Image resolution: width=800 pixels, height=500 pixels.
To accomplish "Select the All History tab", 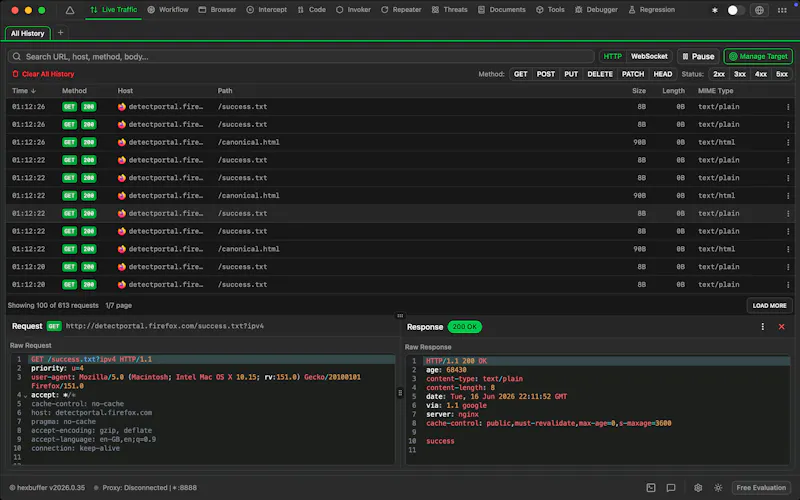I will (x=28, y=33).
